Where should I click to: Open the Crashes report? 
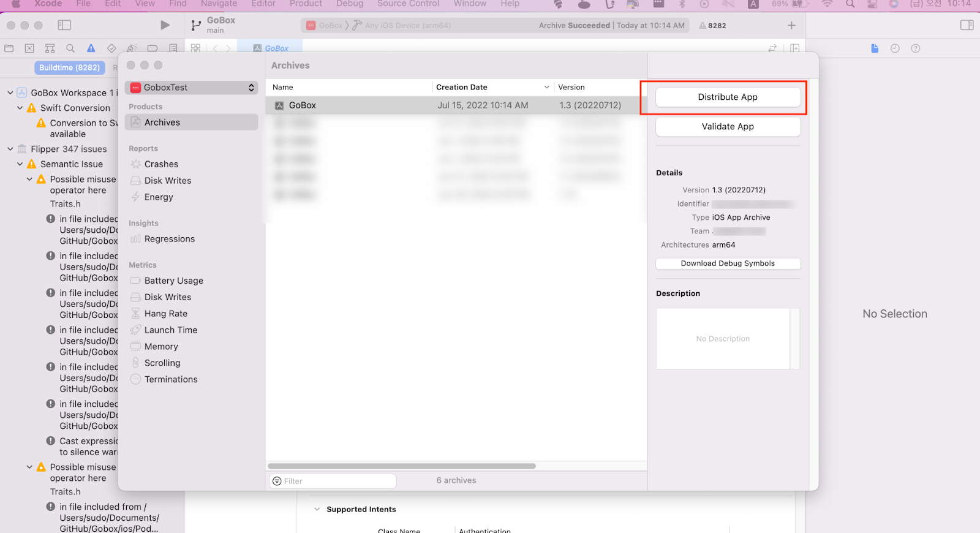point(161,164)
